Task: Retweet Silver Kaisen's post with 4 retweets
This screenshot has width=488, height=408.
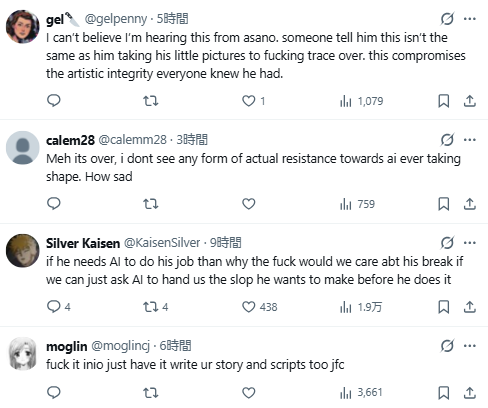Action: [x=156, y=307]
